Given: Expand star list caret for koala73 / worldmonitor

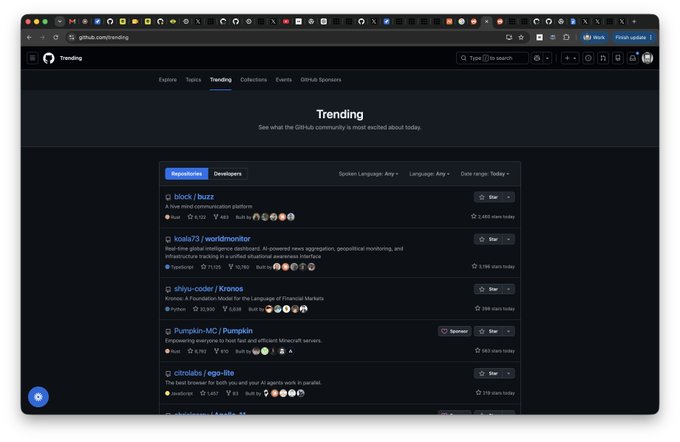Looking at the screenshot, I should point(509,239).
